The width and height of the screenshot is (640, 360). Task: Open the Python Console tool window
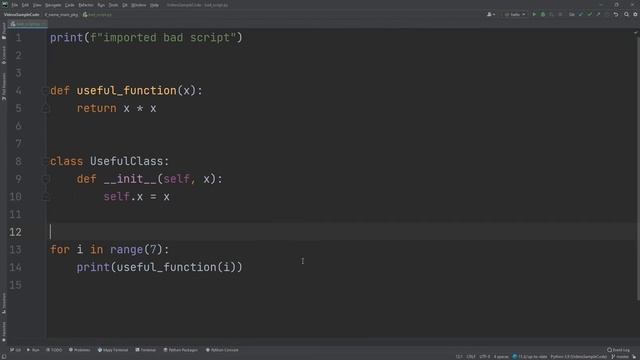[222, 350]
